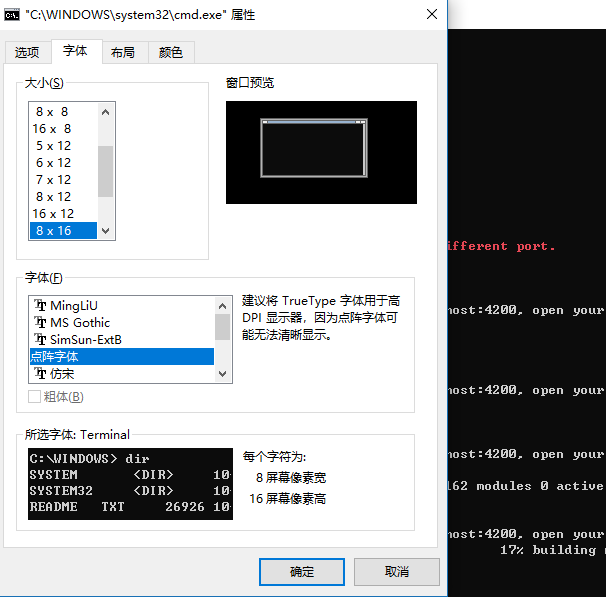The height and width of the screenshot is (597, 606).
Task: Click the font list scrollbar thumb
Action: pos(223,327)
